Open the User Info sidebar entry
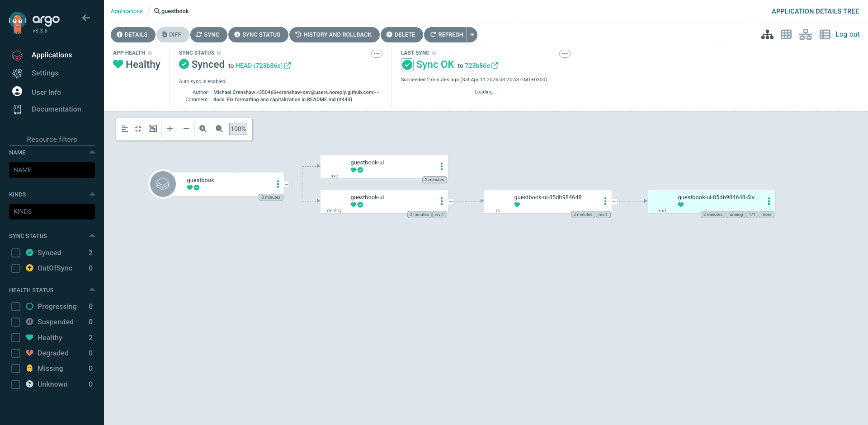868x425 pixels. (x=46, y=92)
